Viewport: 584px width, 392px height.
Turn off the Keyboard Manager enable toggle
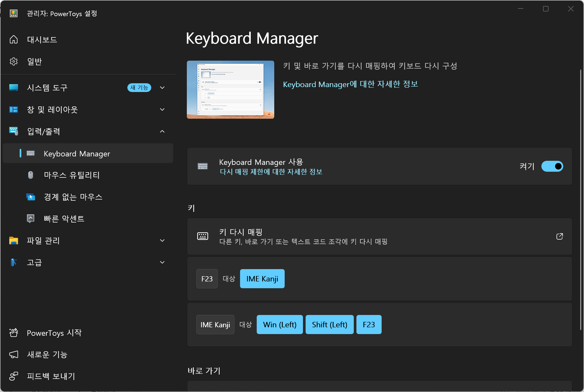[x=552, y=166]
